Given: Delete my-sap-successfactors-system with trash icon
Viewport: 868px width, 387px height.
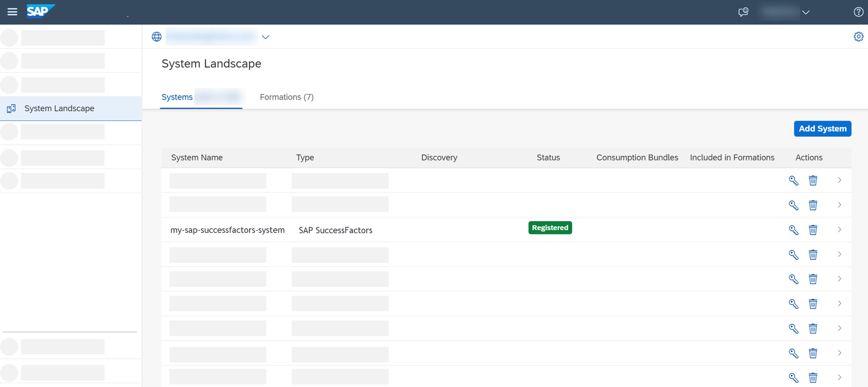Looking at the screenshot, I should click(x=813, y=230).
